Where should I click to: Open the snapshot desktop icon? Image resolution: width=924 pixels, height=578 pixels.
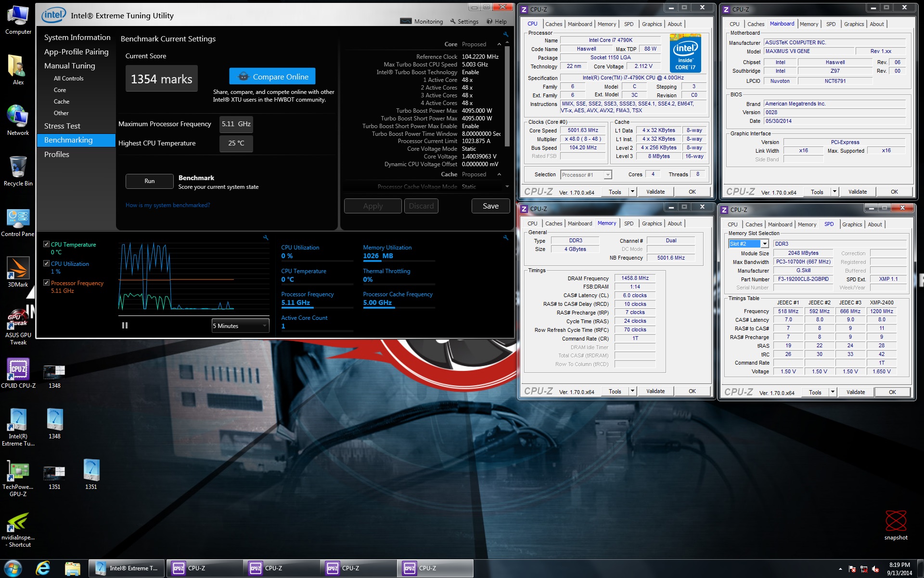pyautogui.click(x=896, y=525)
